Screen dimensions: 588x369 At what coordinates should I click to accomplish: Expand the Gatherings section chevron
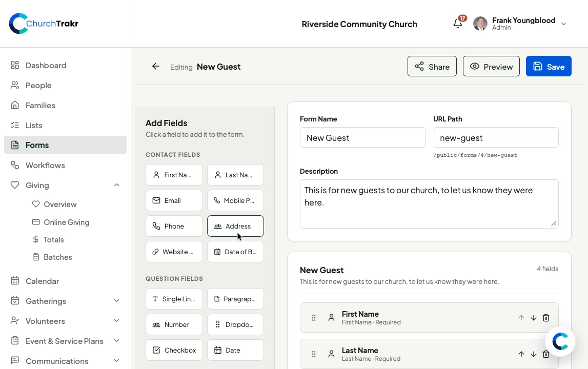[116, 301]
